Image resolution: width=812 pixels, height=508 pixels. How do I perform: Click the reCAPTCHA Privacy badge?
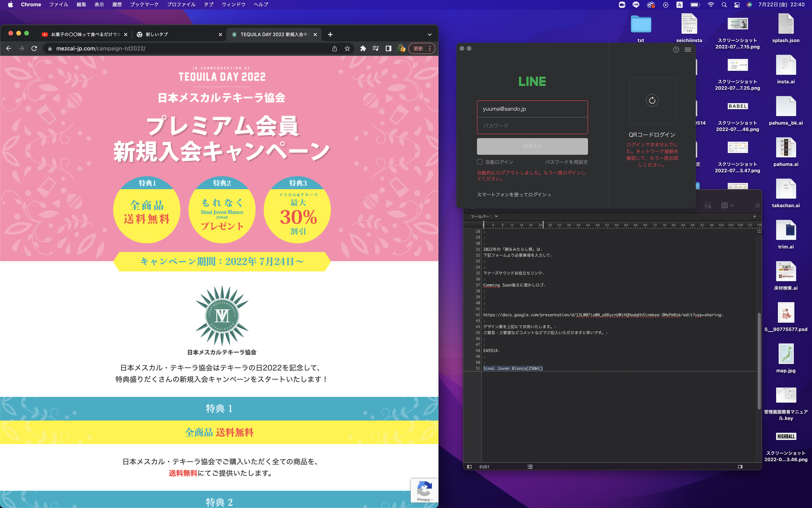click(424, 491)
